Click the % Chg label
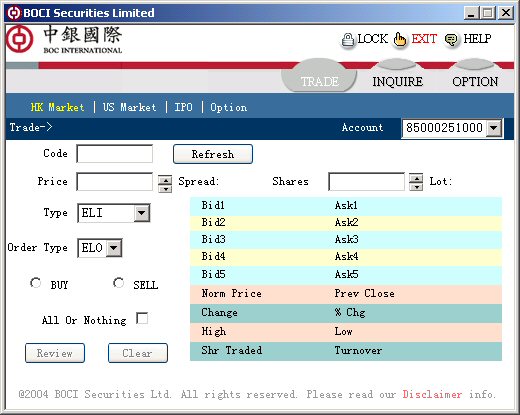 point(350,312)
